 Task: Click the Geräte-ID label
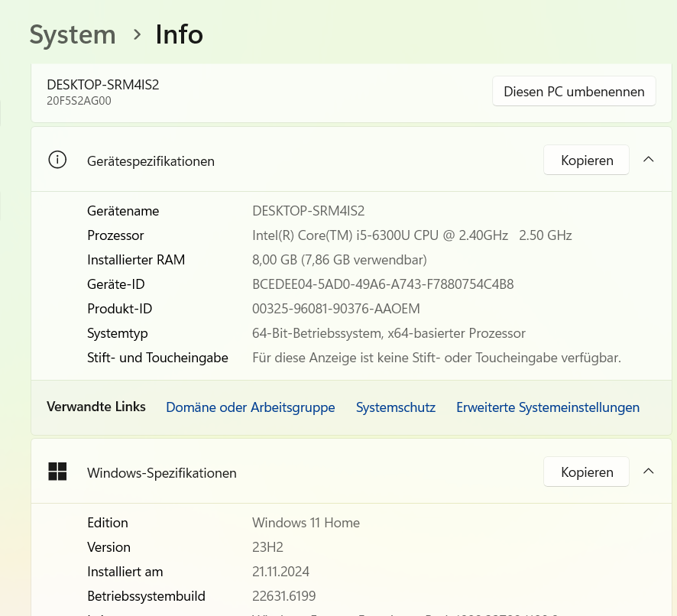[115, 284]
